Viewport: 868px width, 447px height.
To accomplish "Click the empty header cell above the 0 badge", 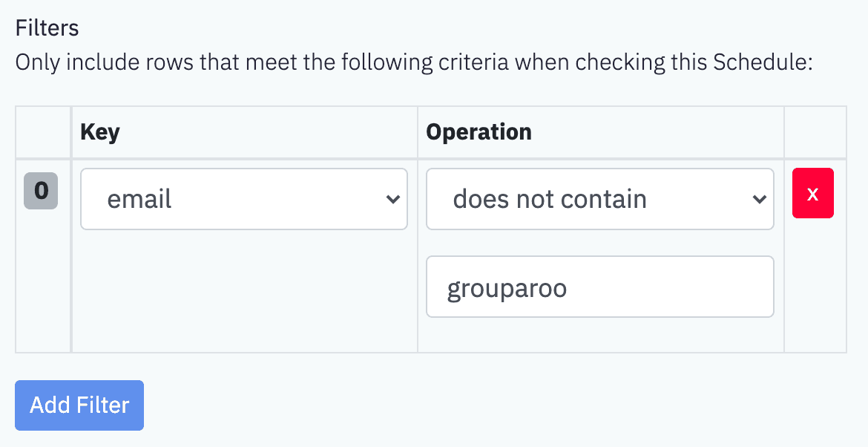I will click(43, 132).
